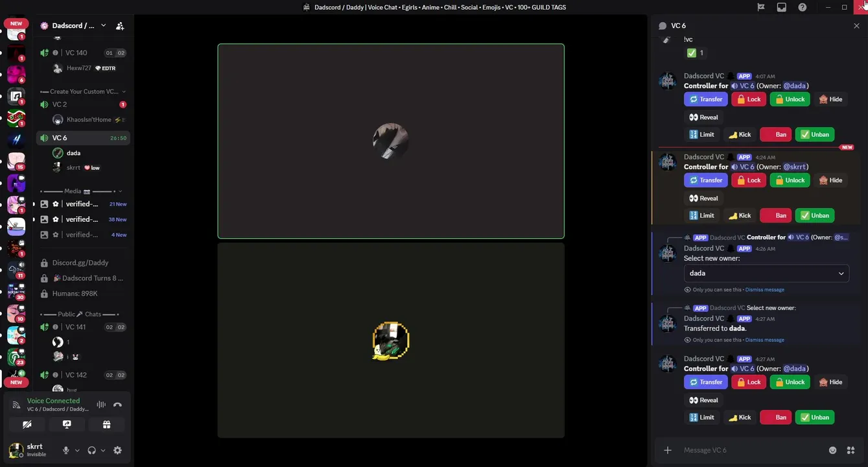This screenshot has width=868, height=467.
Task: Click Transfer in the 4:07 AM controller
Action: (x=706, y=99)
